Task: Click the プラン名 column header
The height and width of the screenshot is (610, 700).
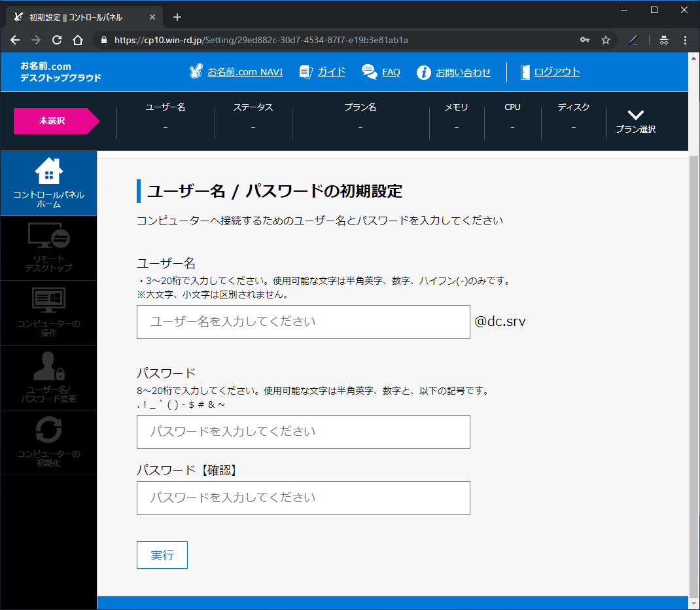Action: point(360,107)
